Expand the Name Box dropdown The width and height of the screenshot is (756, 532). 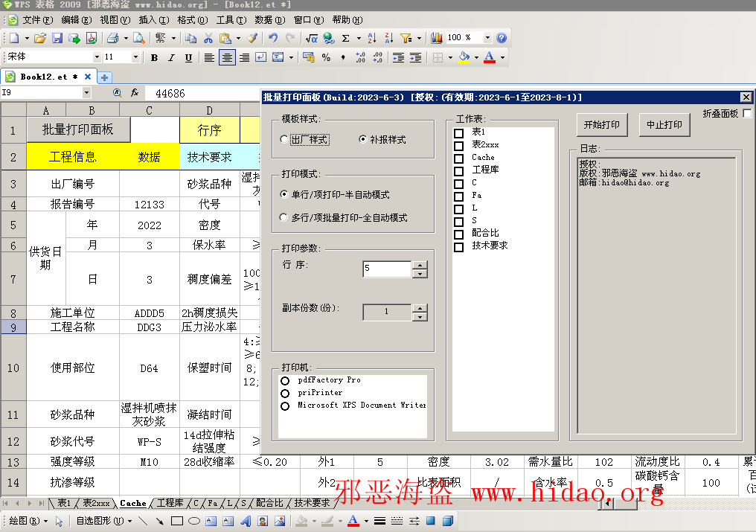coord(86,92)
